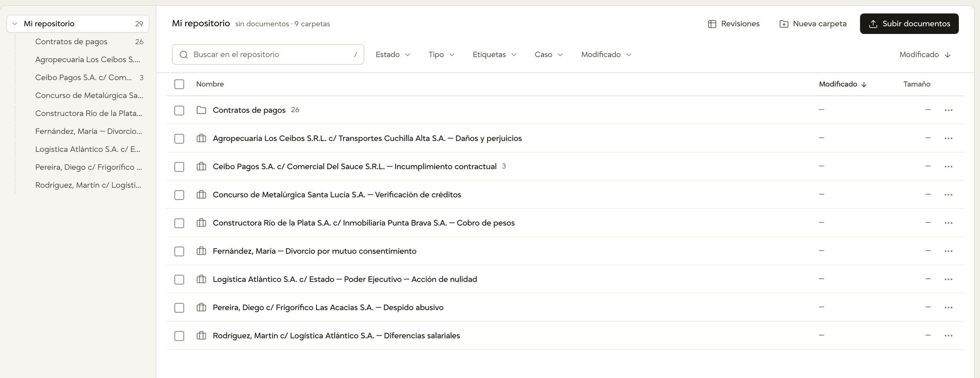Image resolution: width=980 pixels, height=378 pixels.
Task: Click the search magnifier icon
Action: point(184,55)
